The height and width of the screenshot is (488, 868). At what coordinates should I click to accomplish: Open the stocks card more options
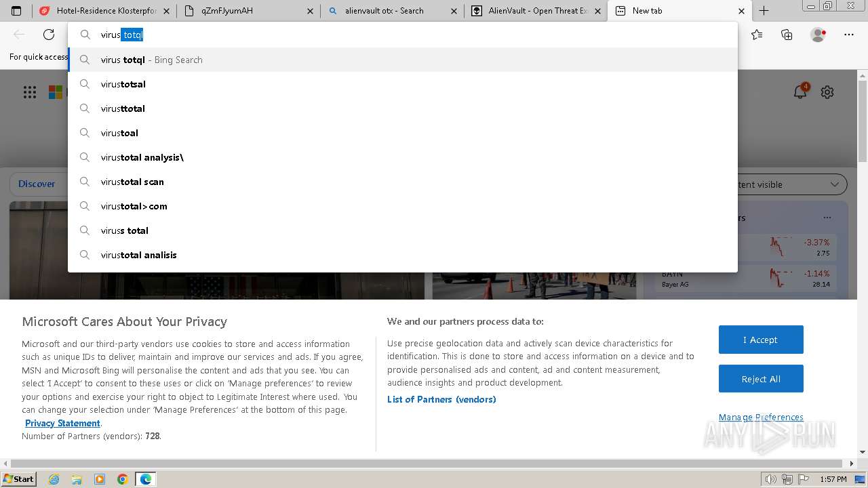coord(827,218)
